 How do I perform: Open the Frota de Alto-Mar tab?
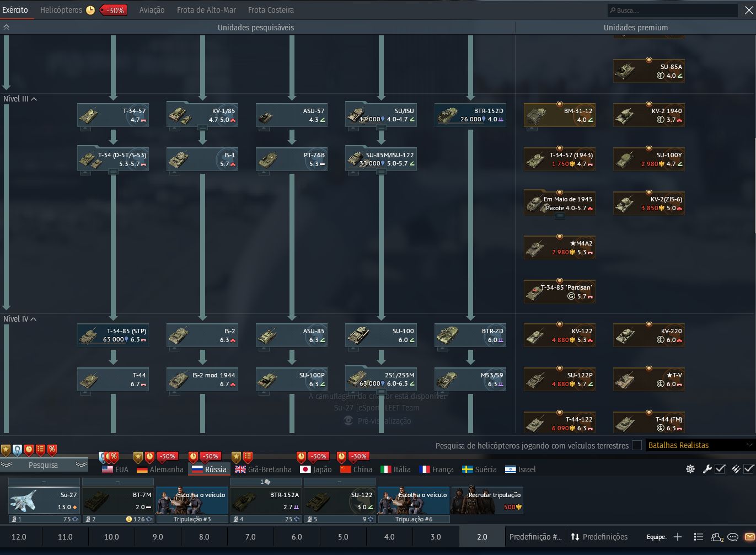[x=206, y=10]
